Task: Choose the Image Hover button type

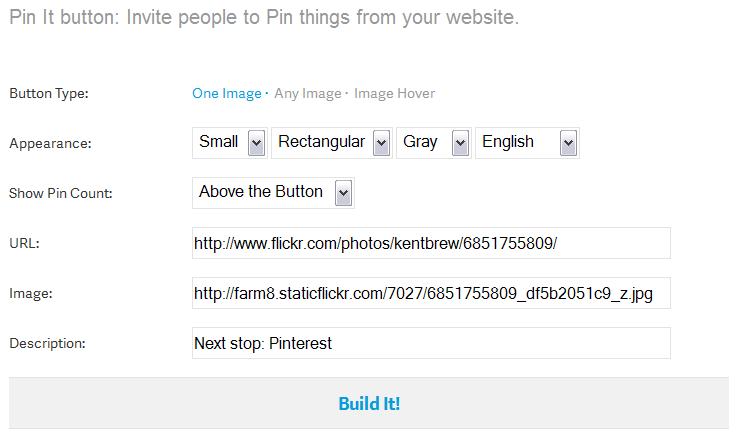Action: coord(394,94)
